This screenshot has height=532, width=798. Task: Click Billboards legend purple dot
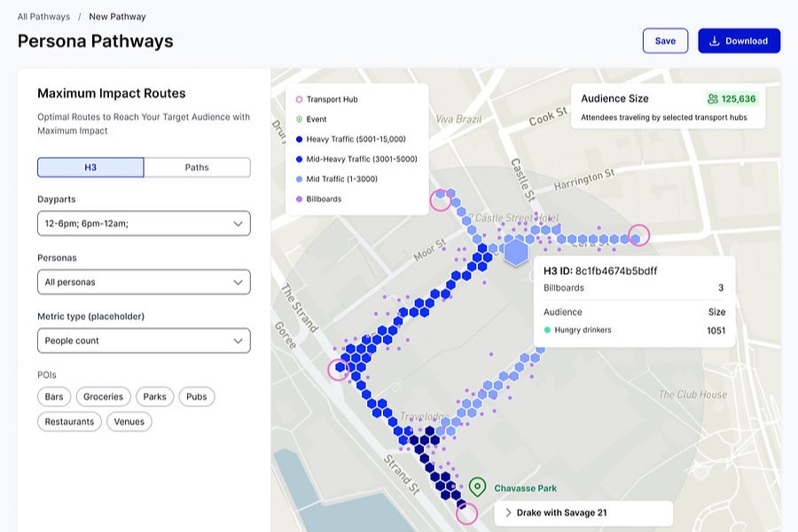[300, 199]
